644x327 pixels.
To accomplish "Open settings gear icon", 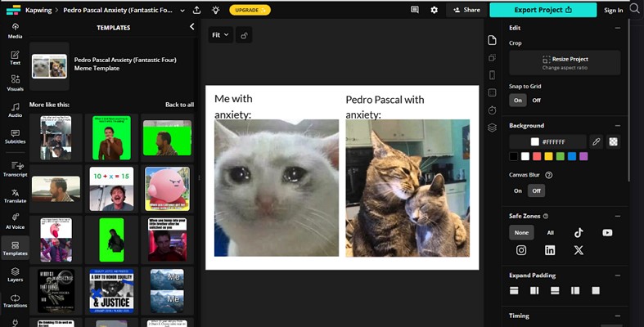I will tap(435, 10).
